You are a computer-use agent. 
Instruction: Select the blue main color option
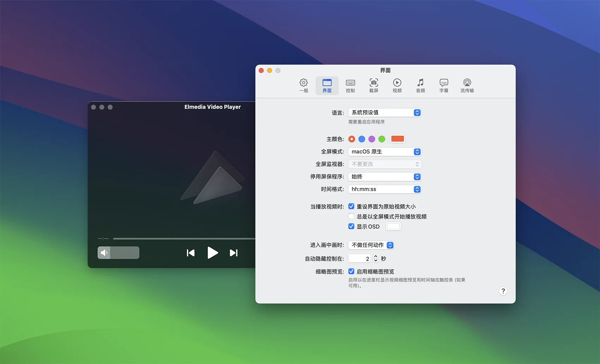tap(362, 139)
